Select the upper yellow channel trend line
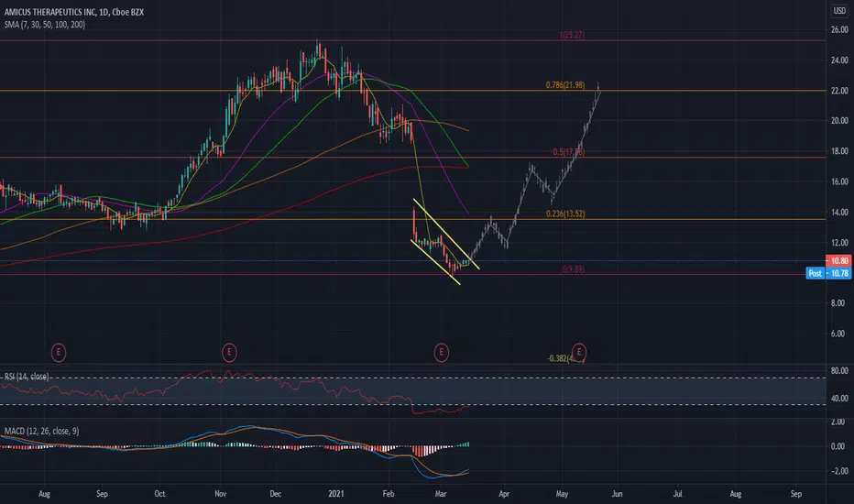The width and height of the screenshot is (854, 504). 446,235
